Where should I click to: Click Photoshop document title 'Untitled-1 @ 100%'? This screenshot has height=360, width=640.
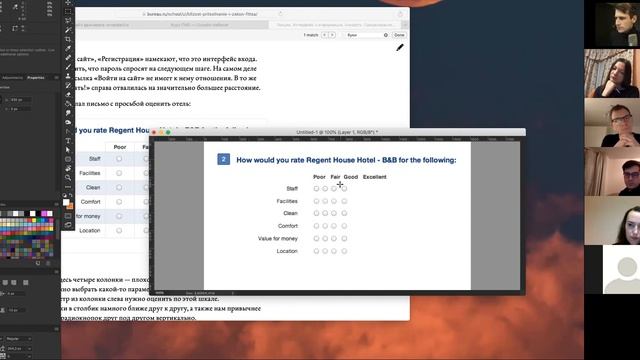click(x=337, y=132)
